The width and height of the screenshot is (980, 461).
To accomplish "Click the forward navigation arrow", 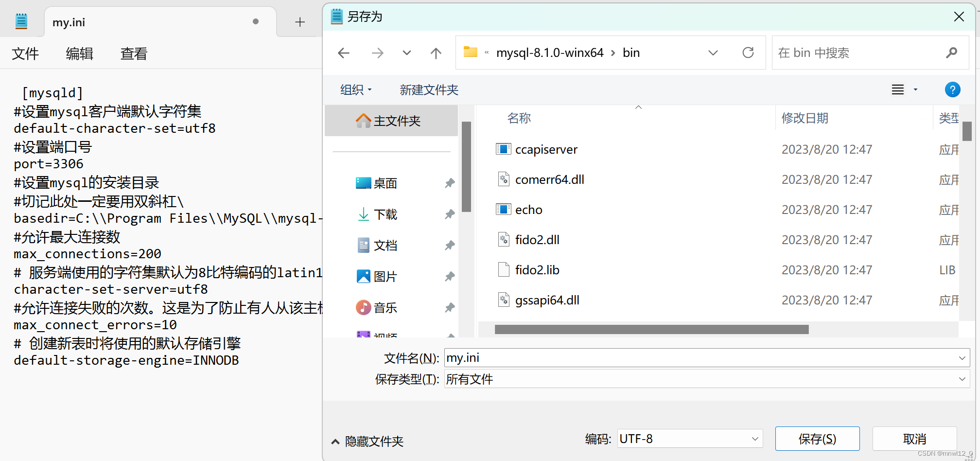I will click(x=377, y=53).
